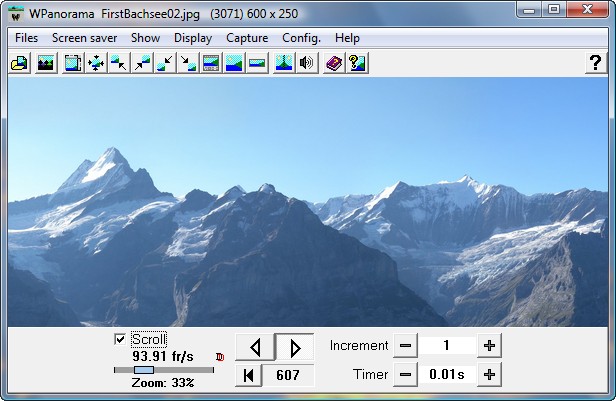Open an image file with folder icon
616x401 pixels.
point(19,63)
